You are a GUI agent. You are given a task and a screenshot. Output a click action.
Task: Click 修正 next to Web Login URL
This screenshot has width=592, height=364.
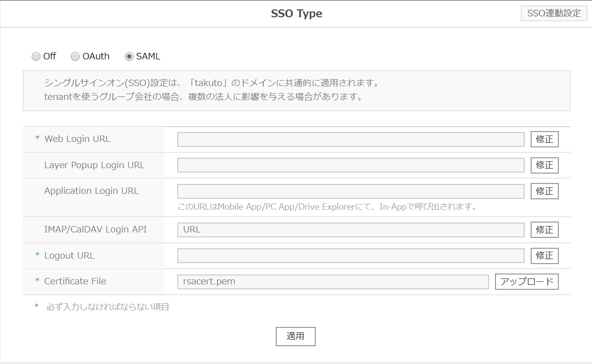pyautogui.click(x=544, y=139)
